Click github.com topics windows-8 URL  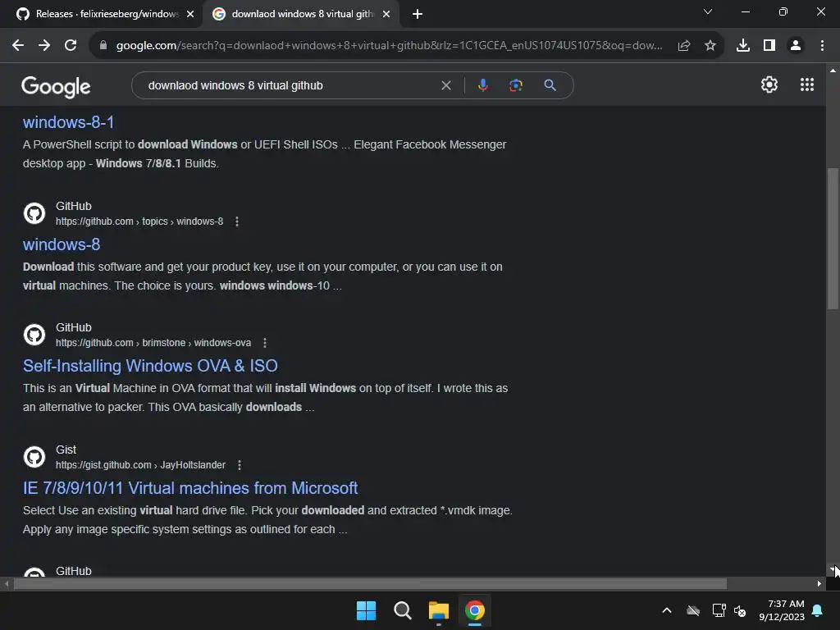[x=139, y=221]
